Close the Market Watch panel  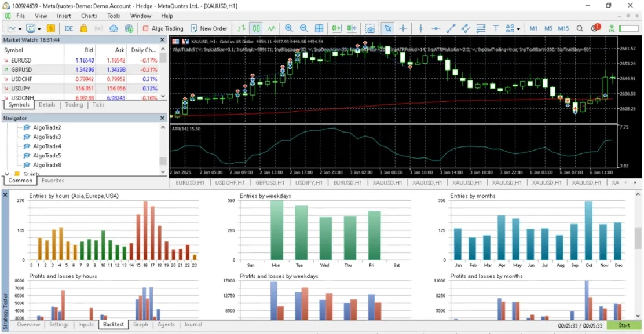162,40
